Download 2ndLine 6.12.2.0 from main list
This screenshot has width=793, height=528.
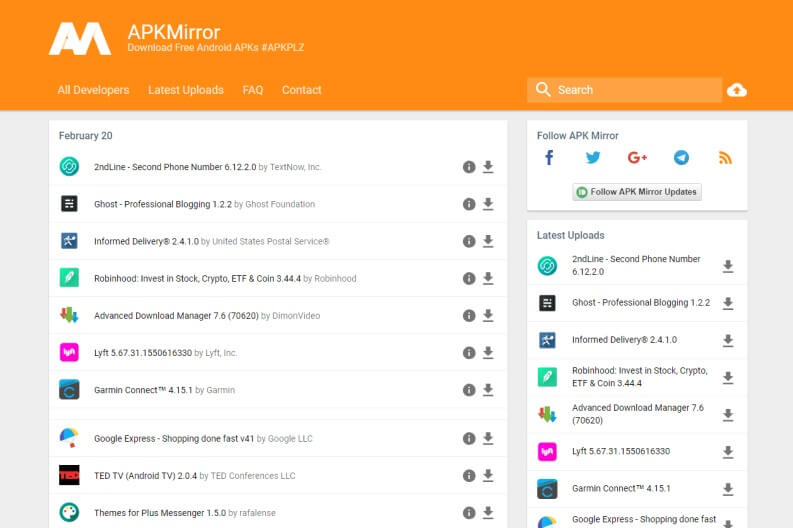(x=488, y=167)
